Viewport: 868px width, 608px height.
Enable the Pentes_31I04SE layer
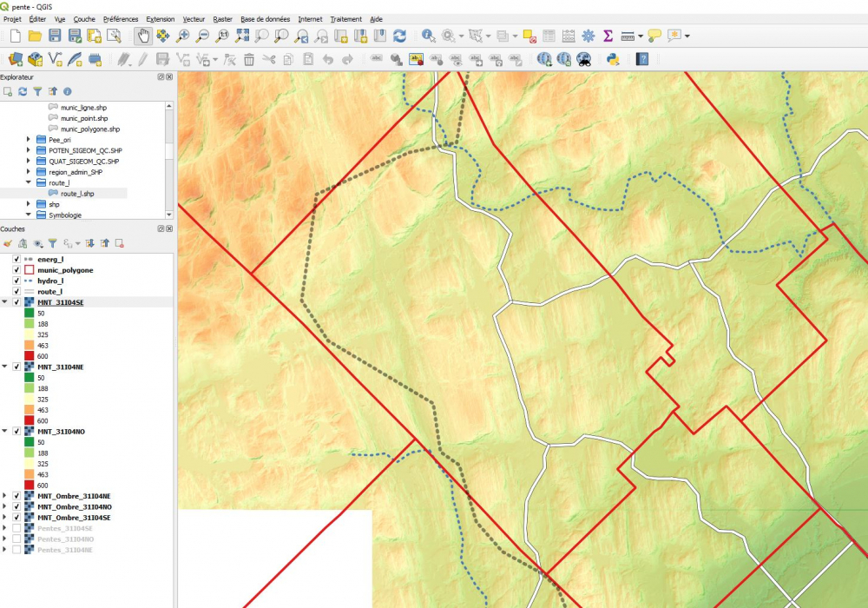[x=16, y=528]
